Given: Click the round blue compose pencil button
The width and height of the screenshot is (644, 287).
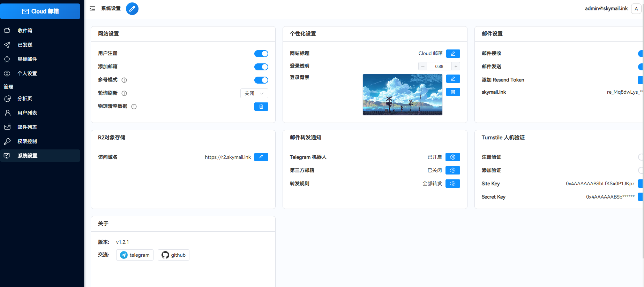Looking at the screenshot, I should 132,9.
